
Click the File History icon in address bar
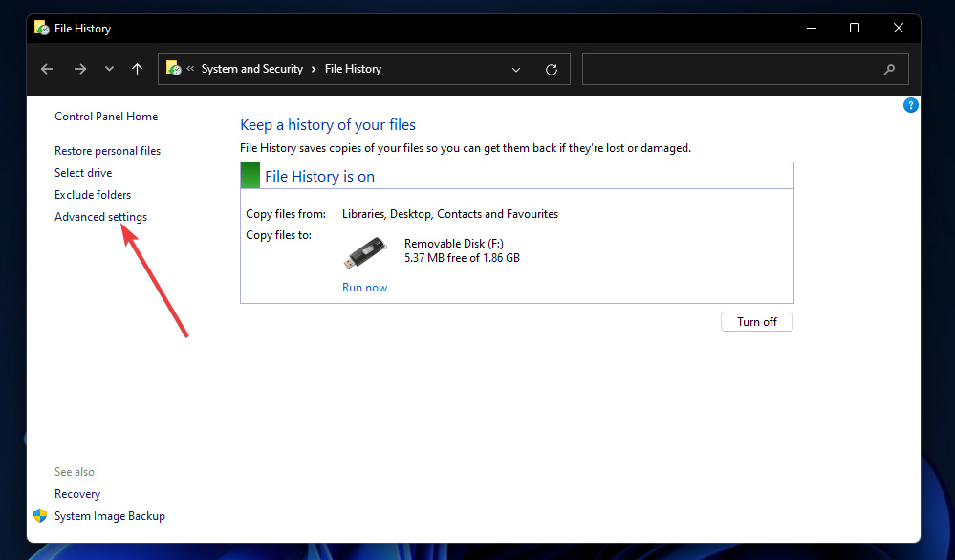174,68
